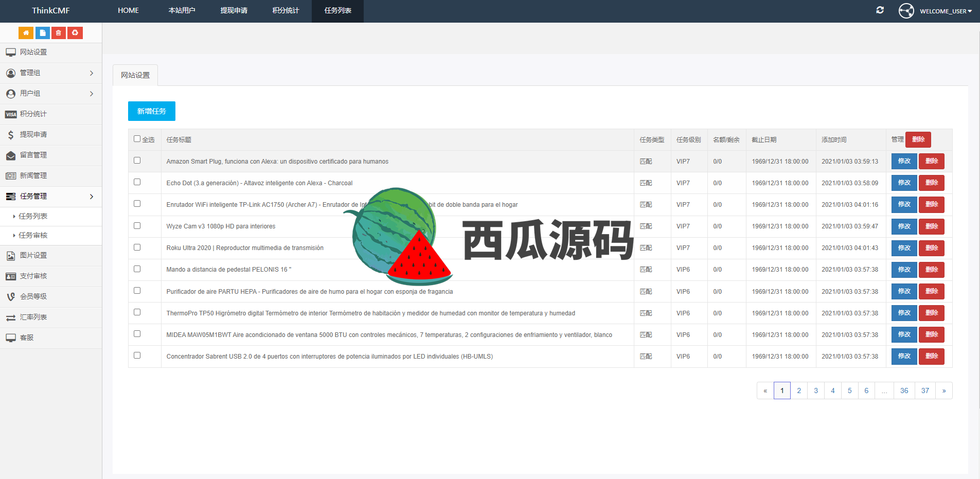980x479 pixels.
Task: Click 修改 for Sabrent USB hub row
Action: [904, 356]
